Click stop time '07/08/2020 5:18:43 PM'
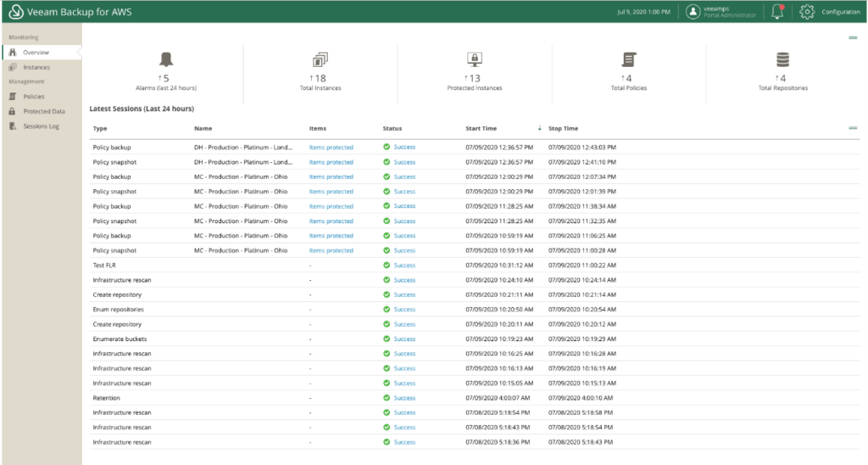This screenshot has height=465, width=868. 581,442
